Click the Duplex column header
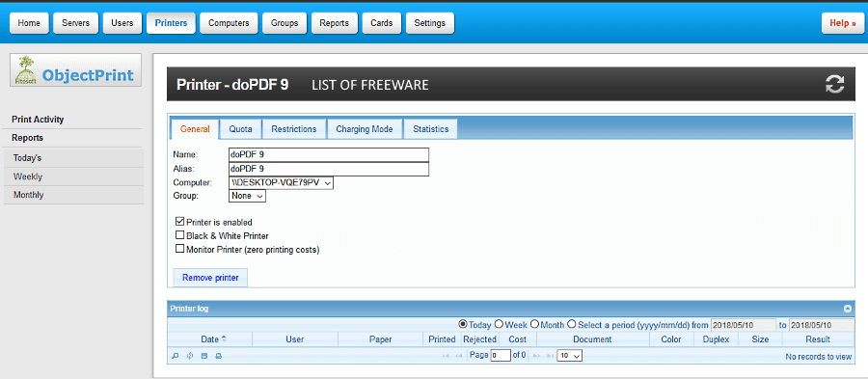Viewport: 868px width, 379px height. (x=716, y=339)
